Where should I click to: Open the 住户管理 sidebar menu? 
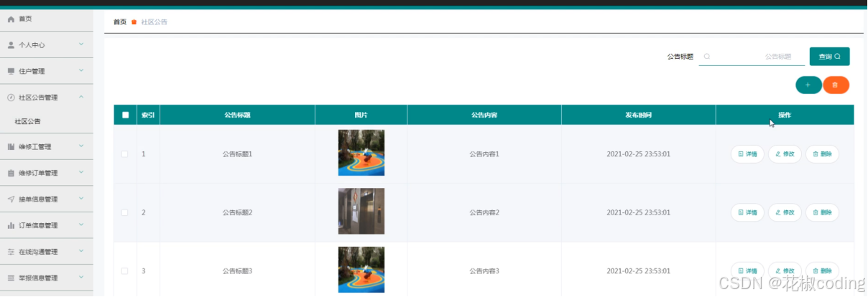pyautogui.click(x=47, y=71)
